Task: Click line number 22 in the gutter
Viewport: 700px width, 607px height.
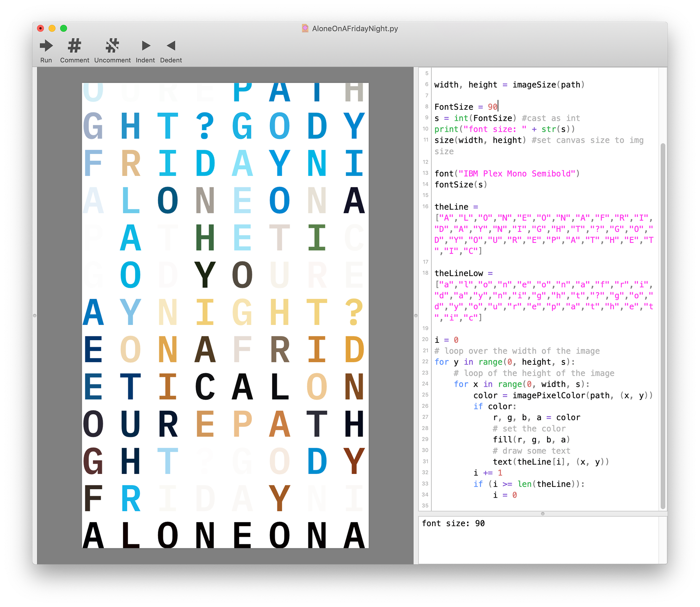Action: click(x=425, y=361)
